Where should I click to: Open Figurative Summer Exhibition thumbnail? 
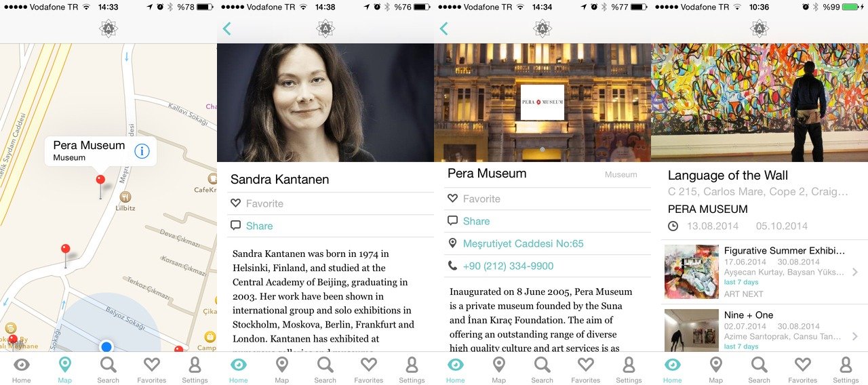point(692,272)
